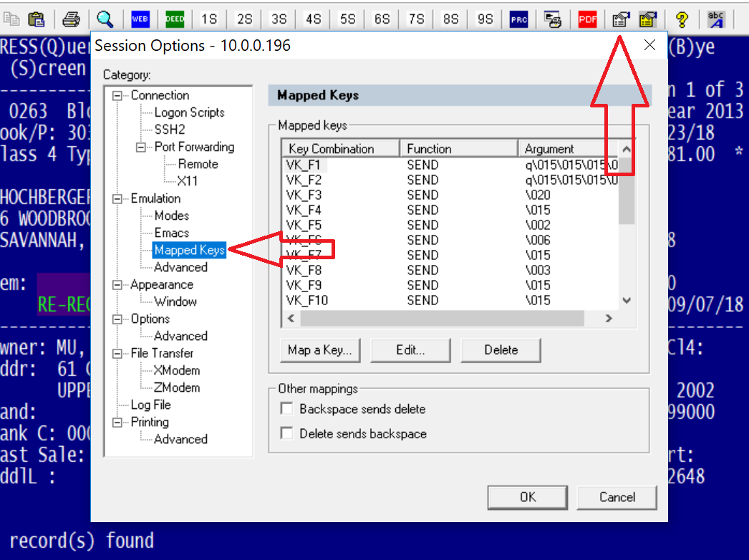Select Port Forwarding category
Viewport: 749px width, 560px height.
point(194,147)
